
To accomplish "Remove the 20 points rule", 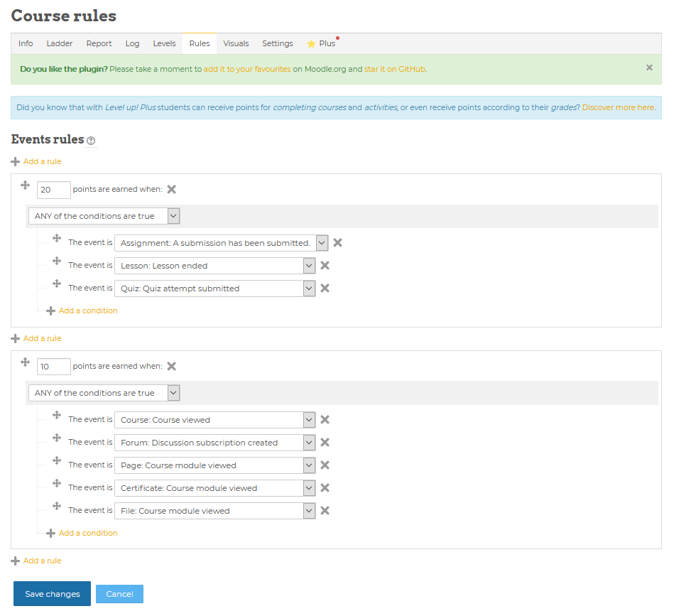I will [171, 190].
